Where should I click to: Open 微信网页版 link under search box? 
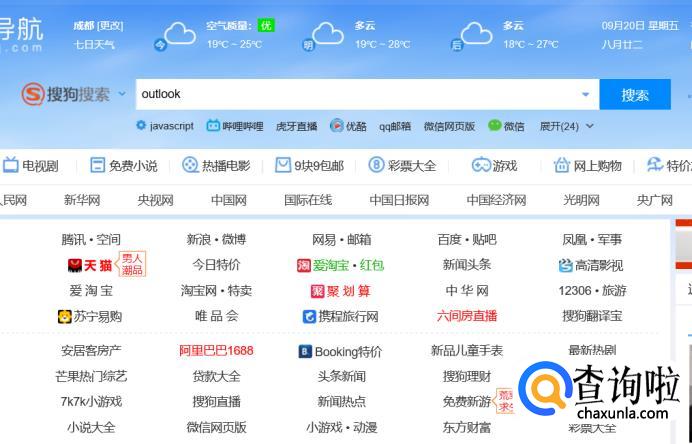449,126
